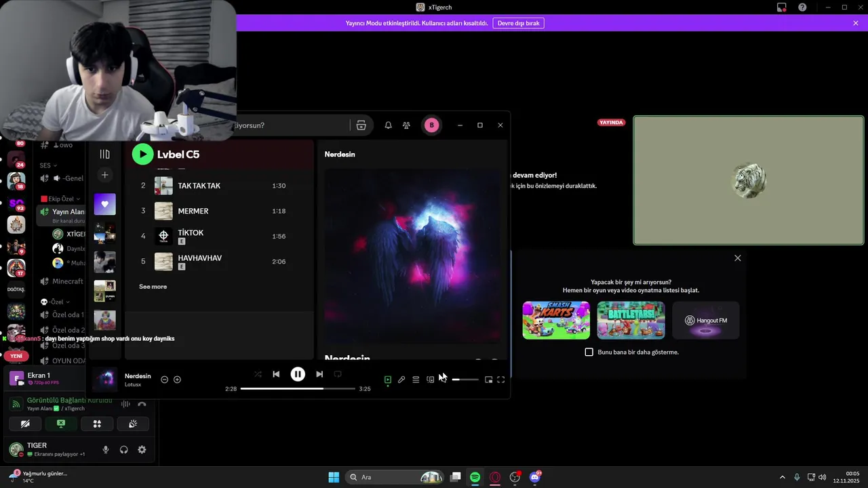Open Connect to a device icon

click(430, 380)
